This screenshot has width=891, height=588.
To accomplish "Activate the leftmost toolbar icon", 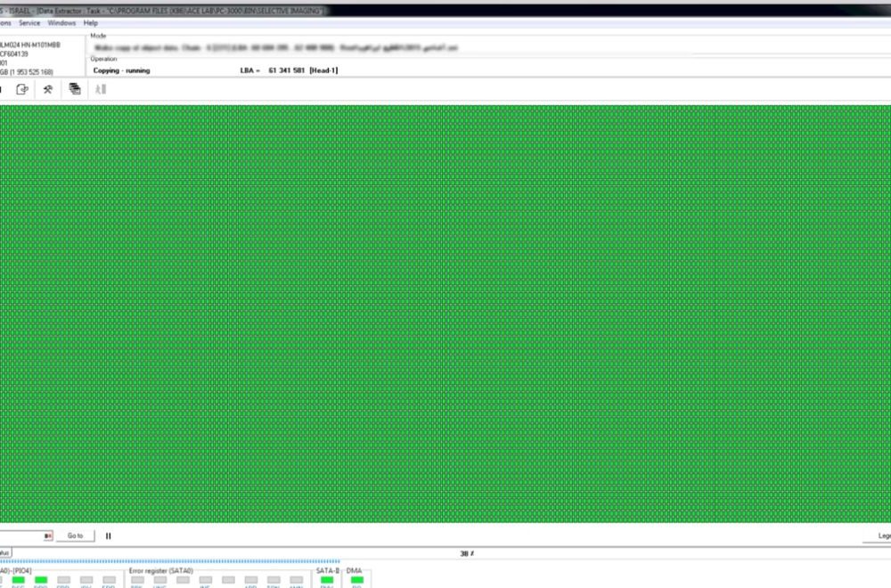I will pos(3,89).
